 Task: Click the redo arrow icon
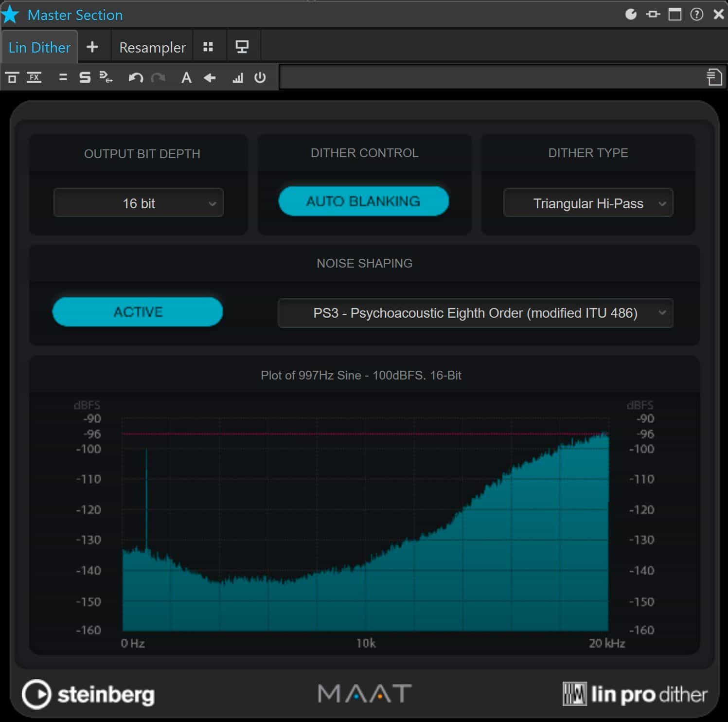(158, 77)
